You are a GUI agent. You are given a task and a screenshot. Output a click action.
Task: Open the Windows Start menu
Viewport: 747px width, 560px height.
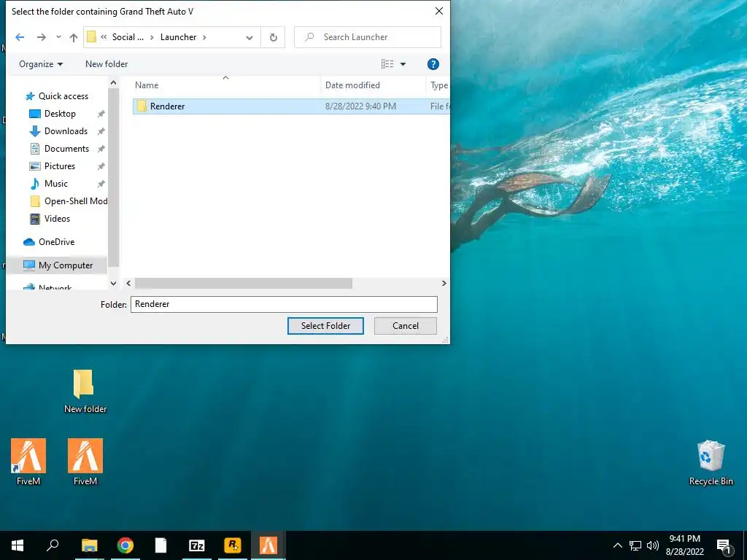pyautogui.click(x=18, y=545)
